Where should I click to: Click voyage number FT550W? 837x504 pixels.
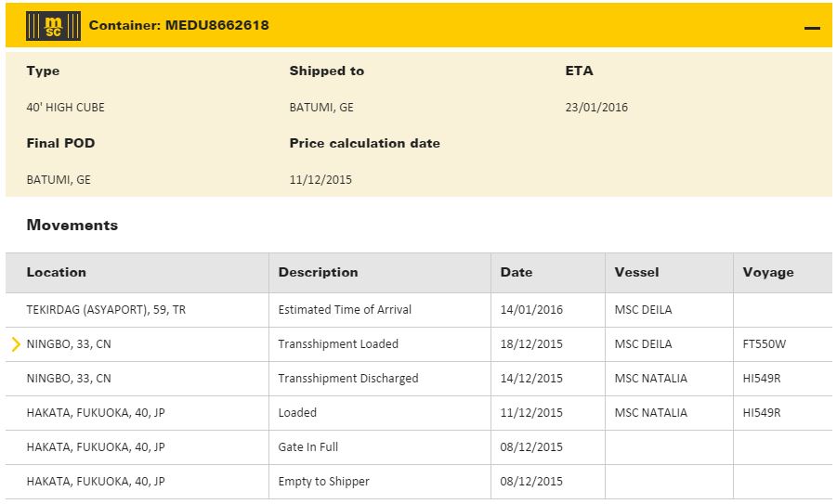coord(764,344)
